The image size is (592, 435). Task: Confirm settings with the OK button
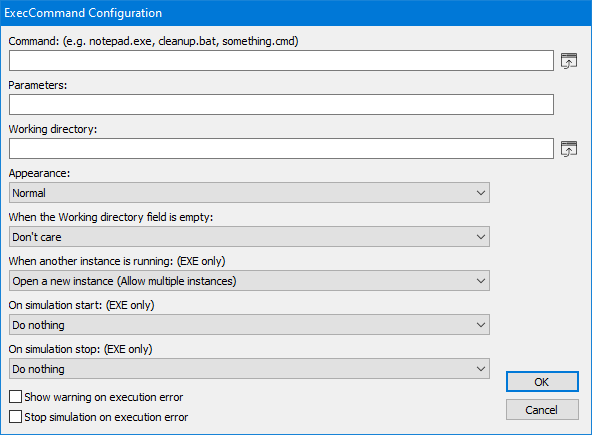pos(542,382)
